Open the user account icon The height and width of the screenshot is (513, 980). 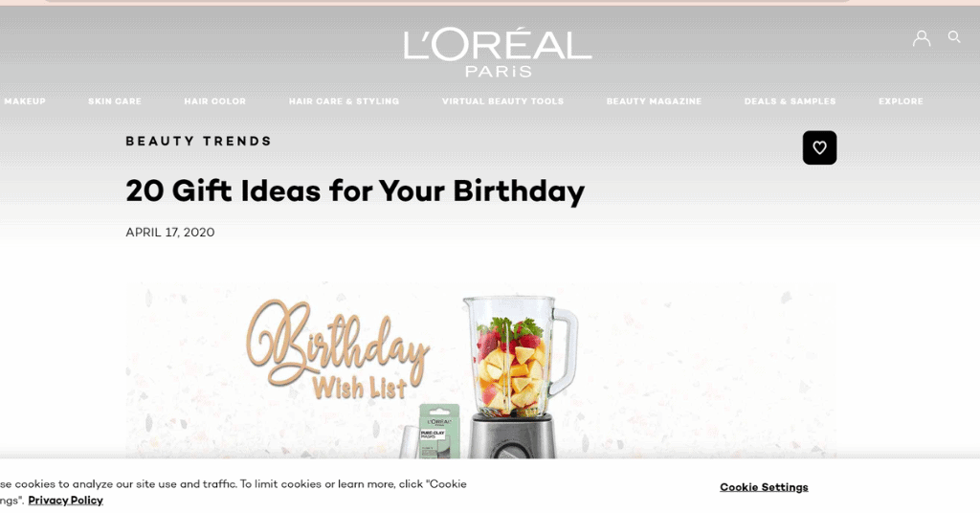[922, 38]
